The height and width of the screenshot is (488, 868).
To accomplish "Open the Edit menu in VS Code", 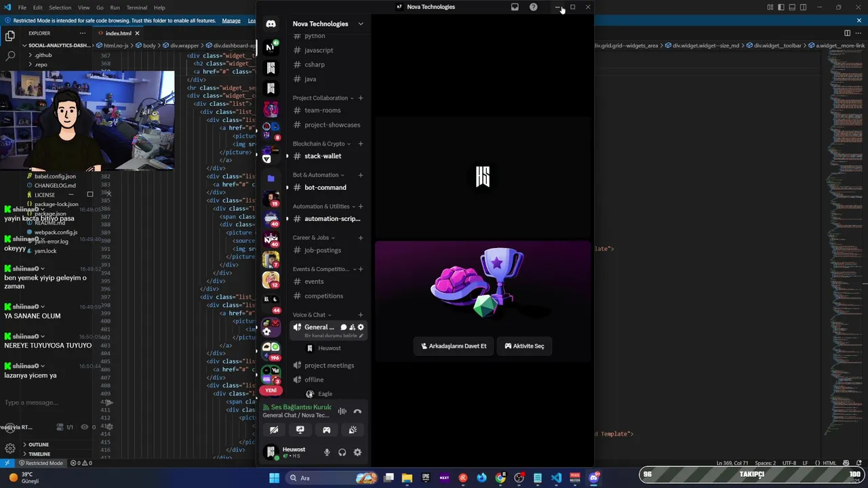I will tap(37, 7).
